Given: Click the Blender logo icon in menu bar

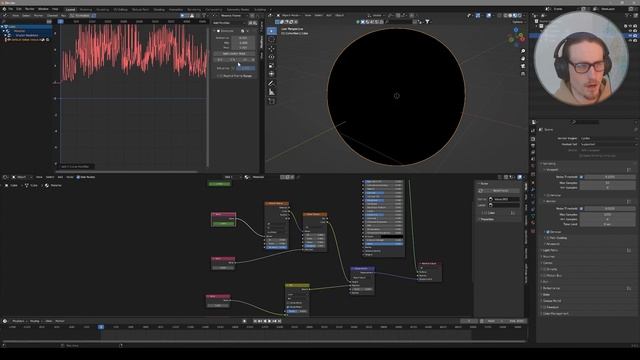Looking at the screenshot, I should pyautogui.click(x=4, y=9).
